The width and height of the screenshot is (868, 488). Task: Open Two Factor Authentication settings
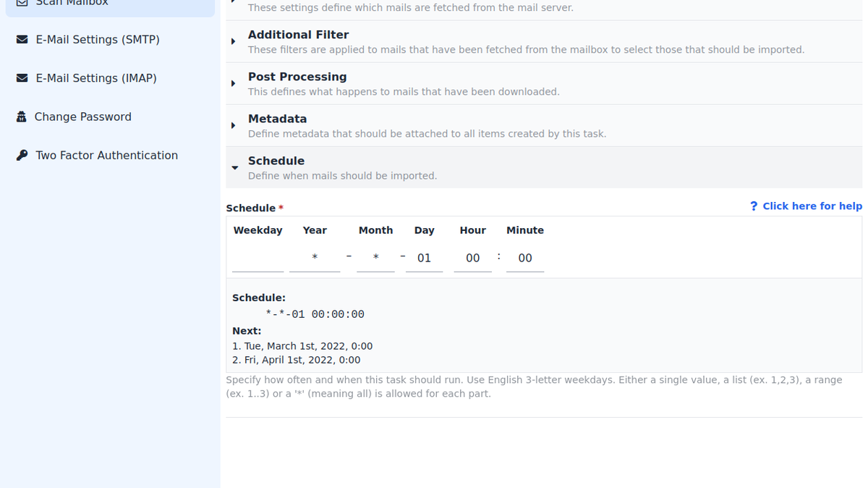[106, 155]
